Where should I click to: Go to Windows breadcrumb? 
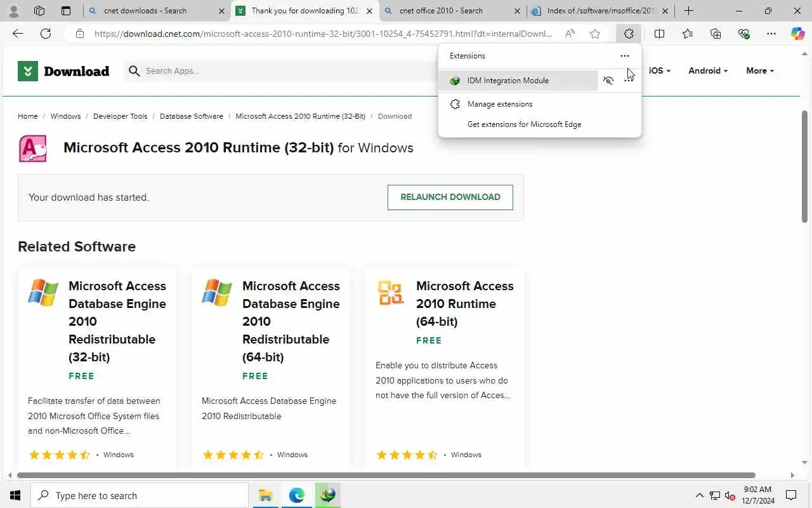(x=65, y=116)
